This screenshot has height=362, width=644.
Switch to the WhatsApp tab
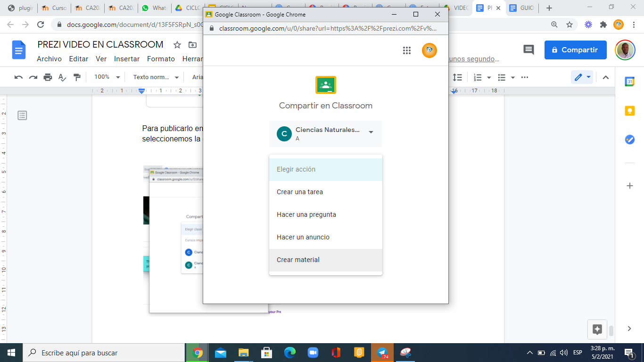pyautogui.click(x=155, y=8)
